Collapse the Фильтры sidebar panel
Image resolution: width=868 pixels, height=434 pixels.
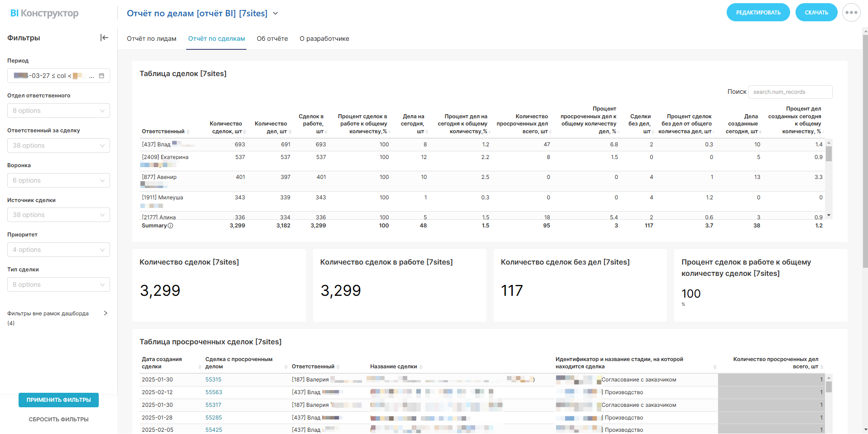point(104,38)
